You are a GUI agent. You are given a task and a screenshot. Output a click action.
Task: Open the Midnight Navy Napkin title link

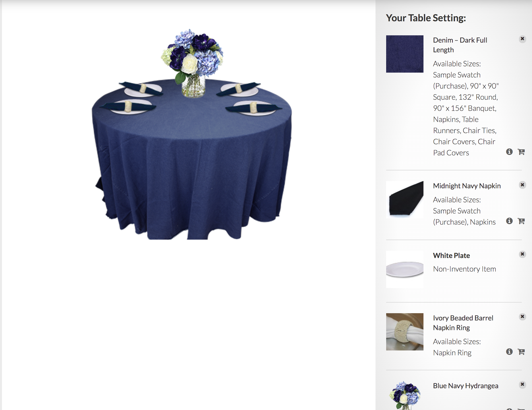[467, 186]
